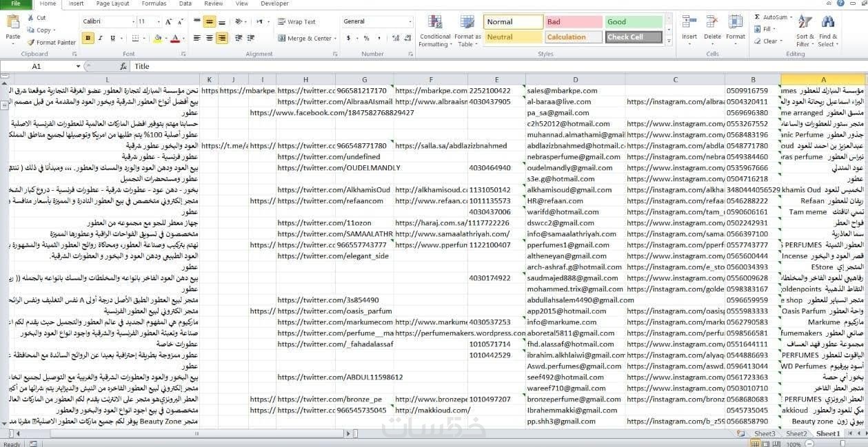Open fill color dropdown arrow

(165, 39)
